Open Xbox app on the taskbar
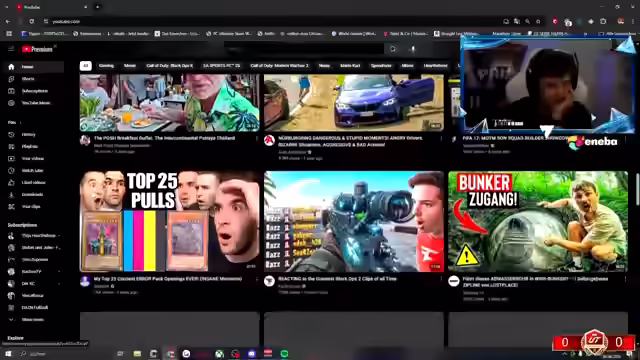The width and height of the screenshot is (640, 360). pyautogui.click(x=219, y=353)
